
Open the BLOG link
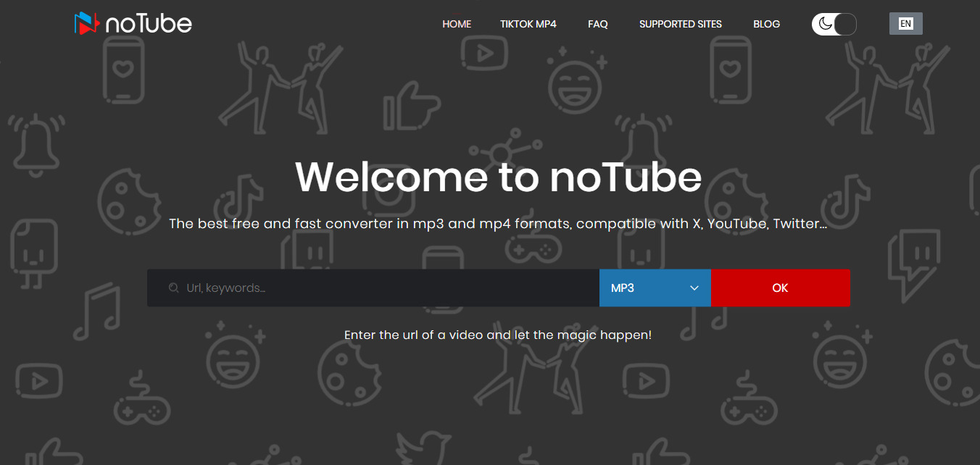coord(766,24)
